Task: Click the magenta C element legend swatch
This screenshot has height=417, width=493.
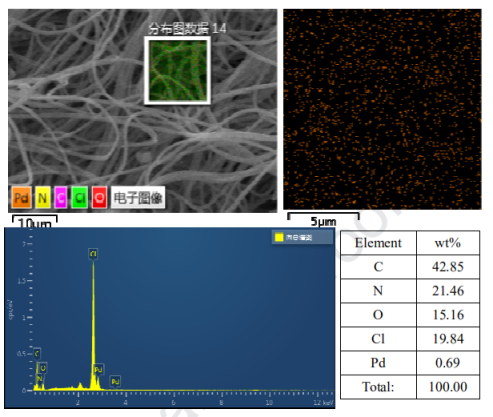Action: point(61,197)
